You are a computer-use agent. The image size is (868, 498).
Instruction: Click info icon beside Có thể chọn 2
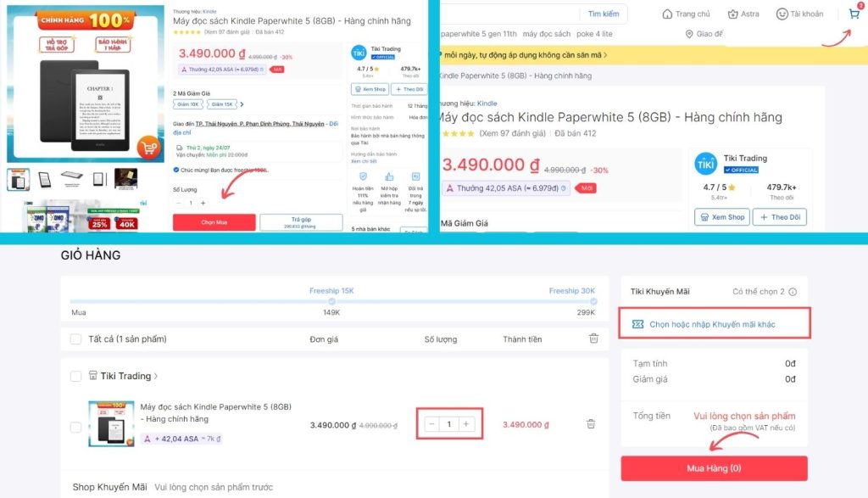coord(793,291)
